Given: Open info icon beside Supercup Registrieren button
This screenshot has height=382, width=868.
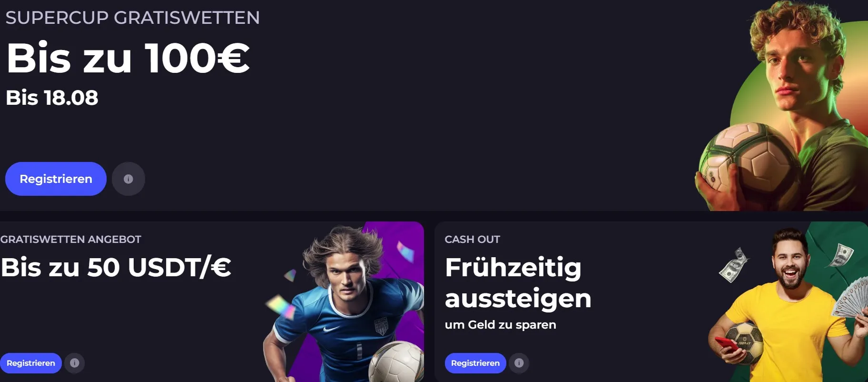Looking at the screenshot, I should coord(128,179).
